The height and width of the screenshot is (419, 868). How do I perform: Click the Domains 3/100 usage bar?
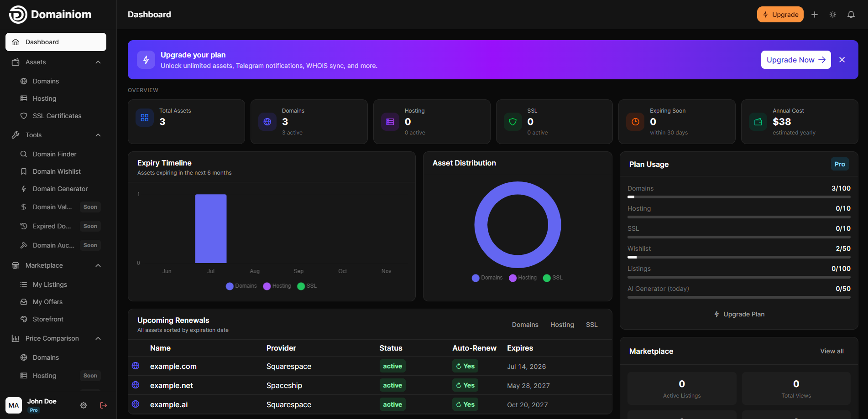pyautogui.click(x=739, y=197)
